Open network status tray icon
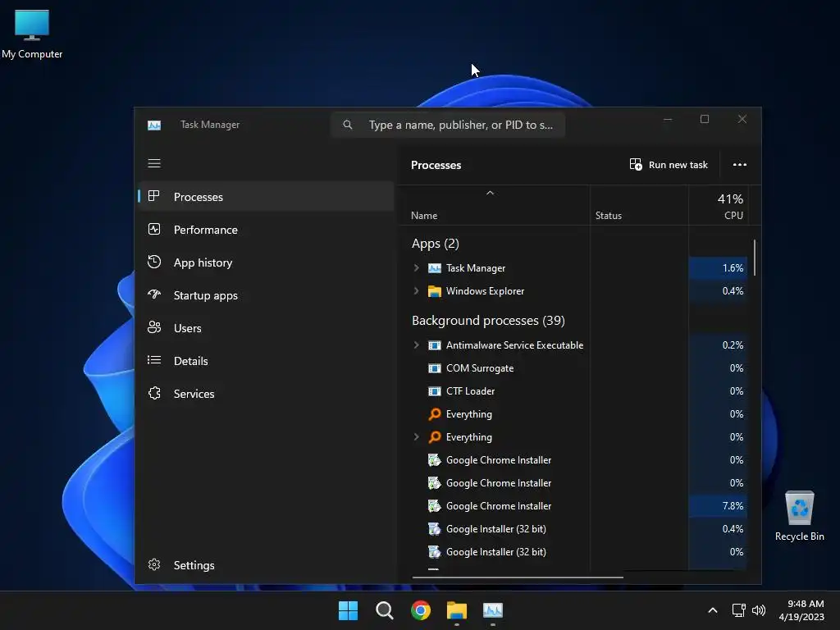The height and width of the screenshot is (630, 840). tap(739, 610)
